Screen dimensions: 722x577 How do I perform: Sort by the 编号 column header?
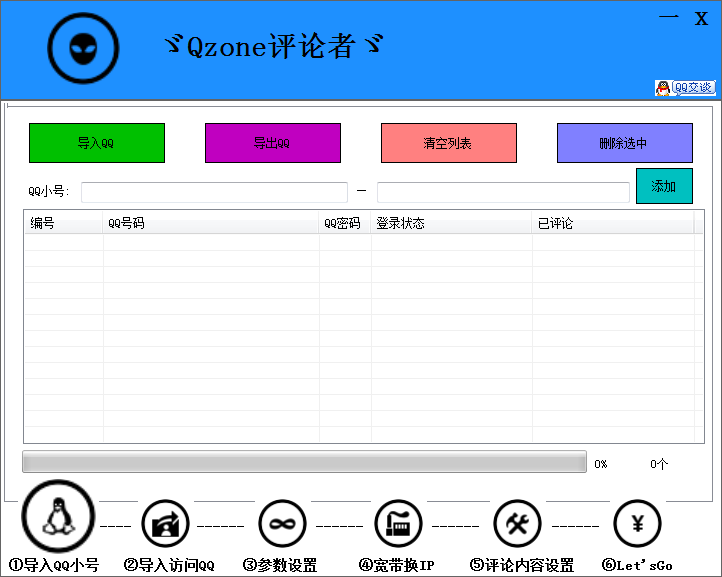pos(64,223)
